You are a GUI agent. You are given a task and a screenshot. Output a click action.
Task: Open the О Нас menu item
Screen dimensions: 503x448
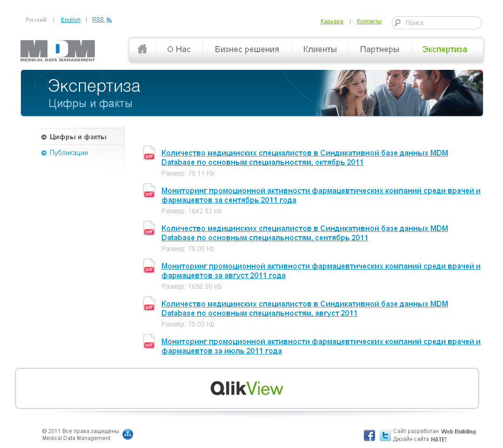coord(179,49)
